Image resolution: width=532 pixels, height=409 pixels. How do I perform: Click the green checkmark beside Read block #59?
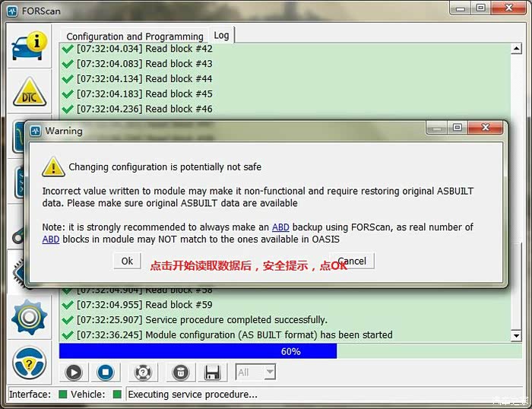68,305
